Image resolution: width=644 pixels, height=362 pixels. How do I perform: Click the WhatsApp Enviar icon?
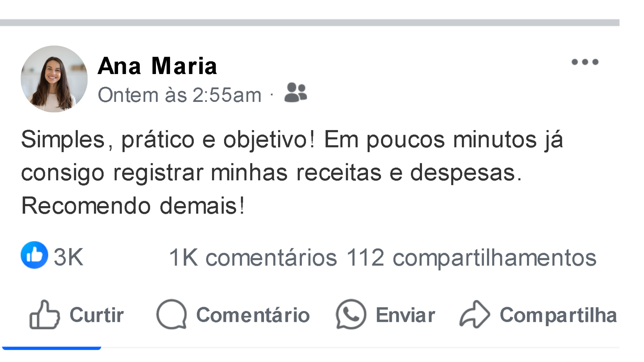[351, 314]
